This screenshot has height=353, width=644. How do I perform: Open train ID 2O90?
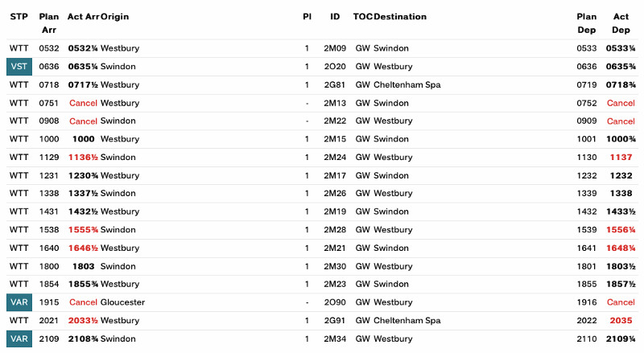pos(334,302)
